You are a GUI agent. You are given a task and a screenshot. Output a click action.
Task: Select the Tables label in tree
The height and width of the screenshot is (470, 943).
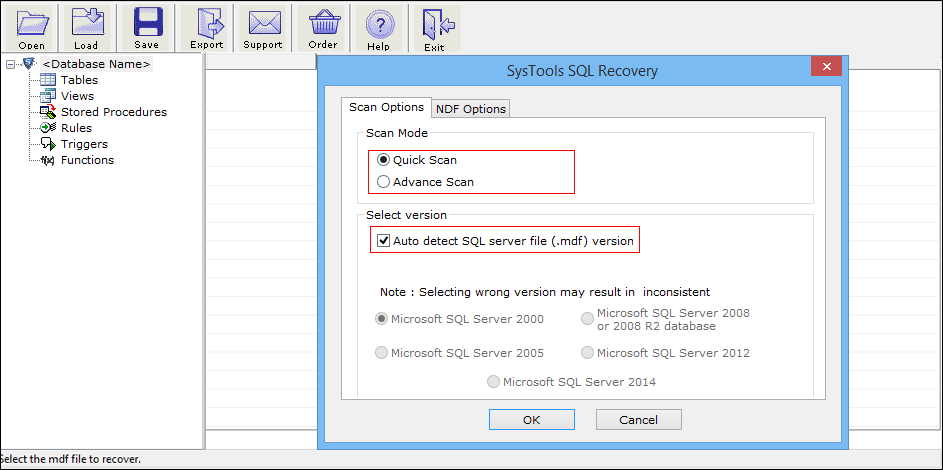79,80
